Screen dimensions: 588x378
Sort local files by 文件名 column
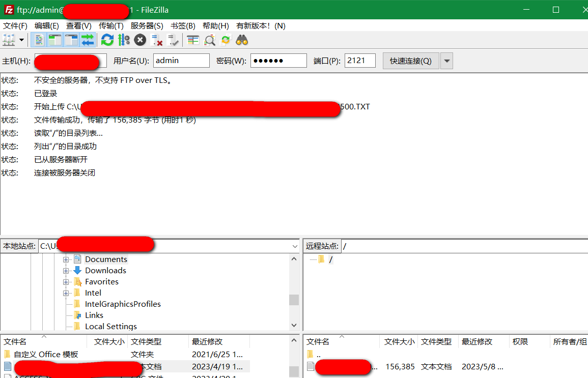[44, 342]
